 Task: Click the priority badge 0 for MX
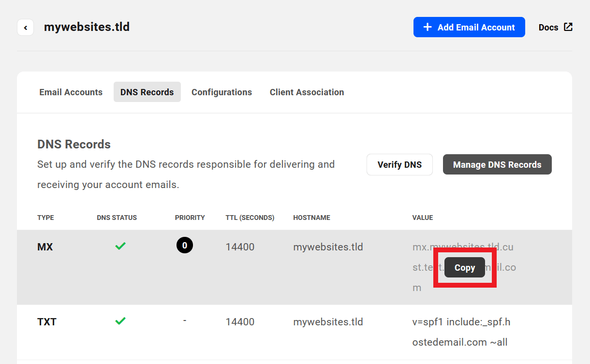coord(185,245)
